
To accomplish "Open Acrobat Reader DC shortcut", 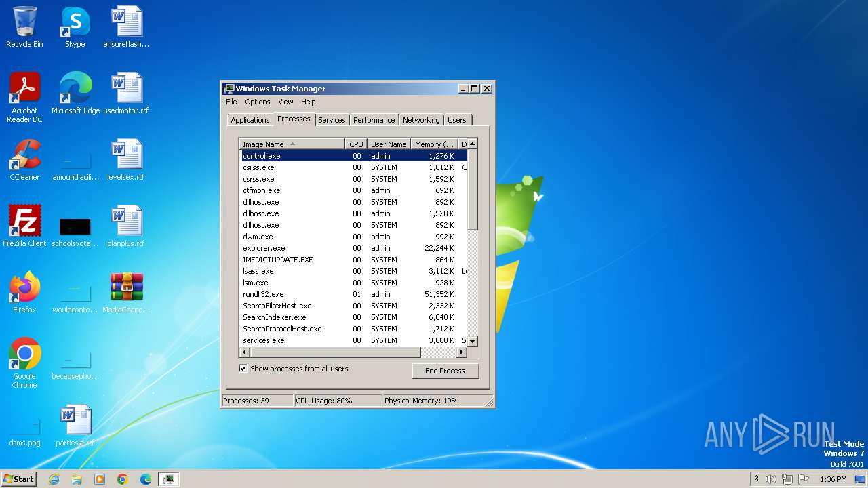I will pyautogui.click(x=24, y=98).
